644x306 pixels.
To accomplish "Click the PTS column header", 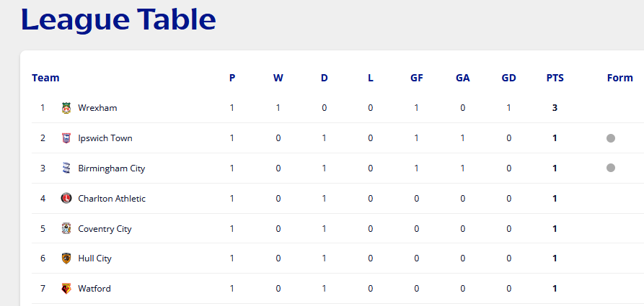I will (x=555, y=78).
